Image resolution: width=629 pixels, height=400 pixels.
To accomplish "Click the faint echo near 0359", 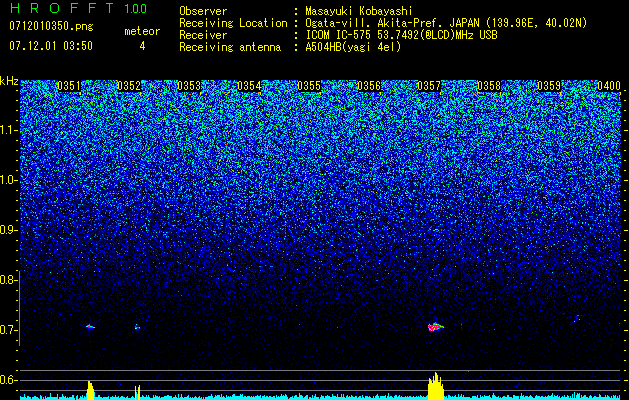I will coord(577,318).
